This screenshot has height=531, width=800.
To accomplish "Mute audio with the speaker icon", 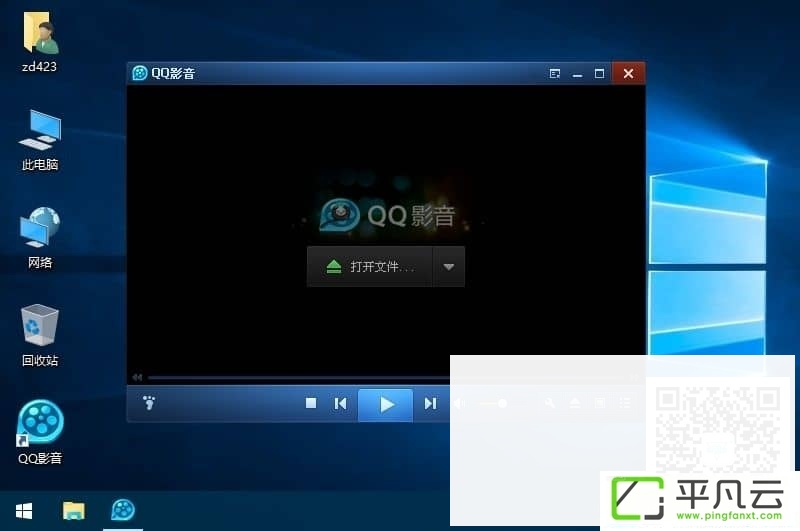I will 460,404.
